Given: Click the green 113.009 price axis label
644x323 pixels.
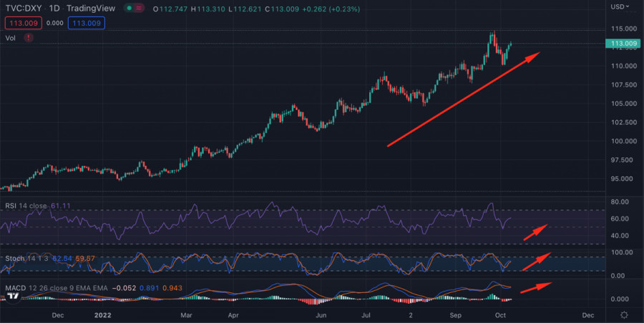Looking at the screenshot, I should click(622, 44).
